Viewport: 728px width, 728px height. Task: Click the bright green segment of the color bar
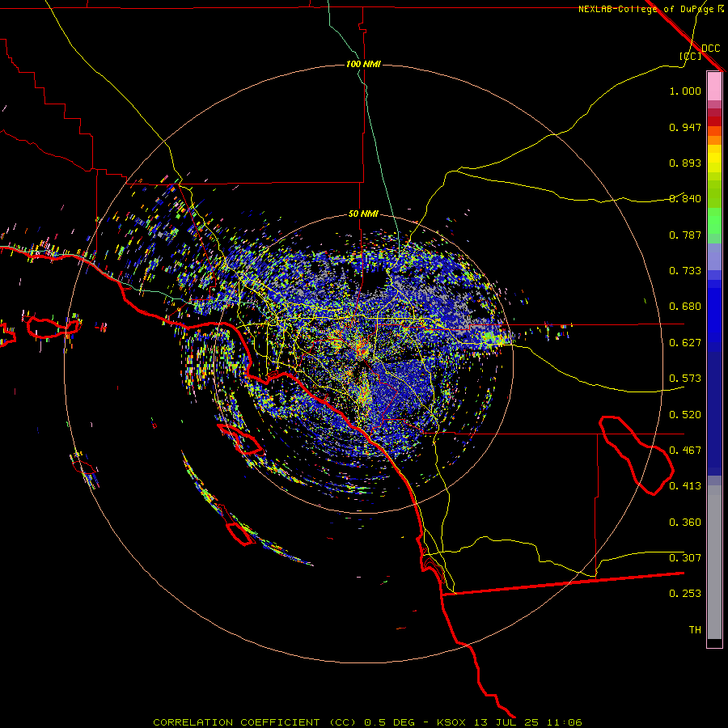pyautogui.click(x=714, y=221)
